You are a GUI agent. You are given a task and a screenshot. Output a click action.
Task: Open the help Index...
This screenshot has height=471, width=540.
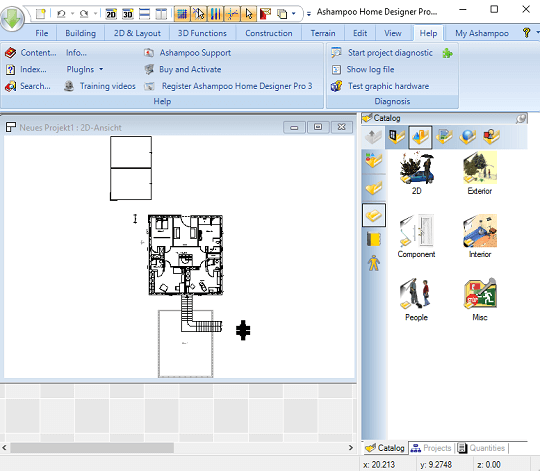tap(26, 70)
